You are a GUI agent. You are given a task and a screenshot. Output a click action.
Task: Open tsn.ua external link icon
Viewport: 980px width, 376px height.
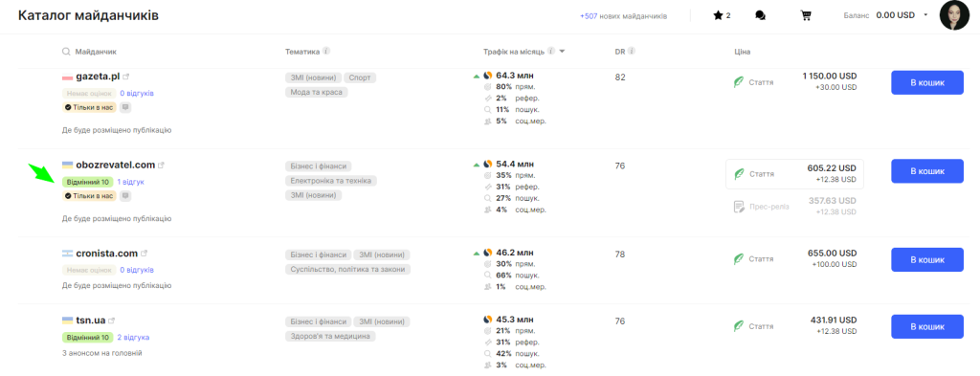112,321
